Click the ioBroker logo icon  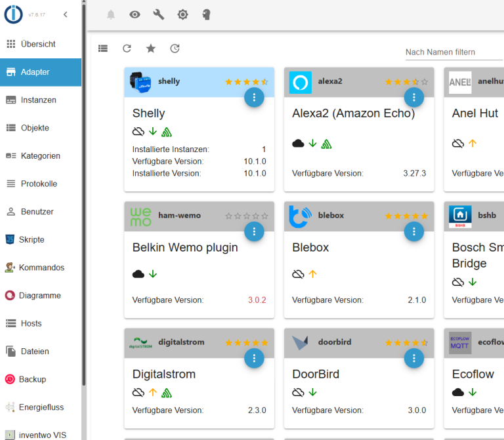(x=13, y=14)
